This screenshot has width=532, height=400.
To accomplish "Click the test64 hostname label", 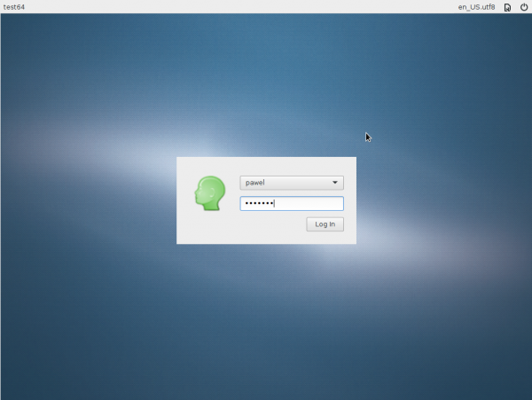I will [x=14, y=7].
